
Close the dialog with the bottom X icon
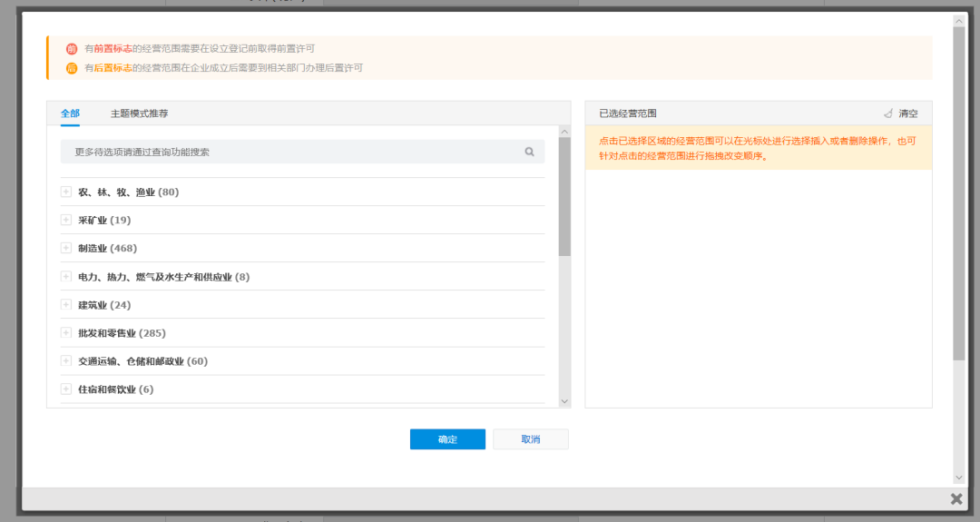tap(956, 499)
